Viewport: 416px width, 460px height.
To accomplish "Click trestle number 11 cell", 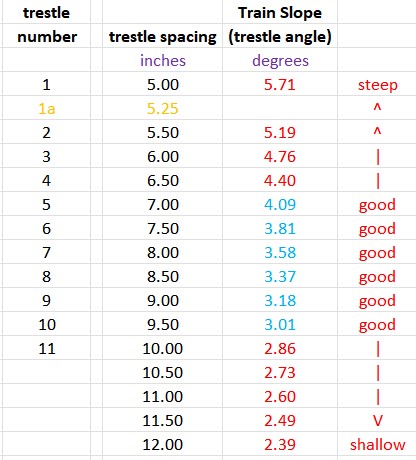I will [x=47, y=348].
